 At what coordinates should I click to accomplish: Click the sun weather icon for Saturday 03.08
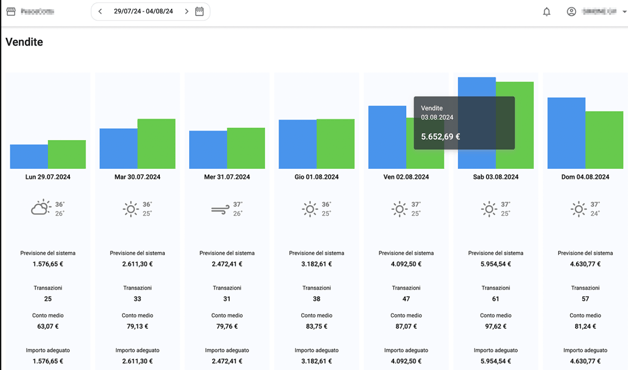pyautogui.click(x=489, y=209)
